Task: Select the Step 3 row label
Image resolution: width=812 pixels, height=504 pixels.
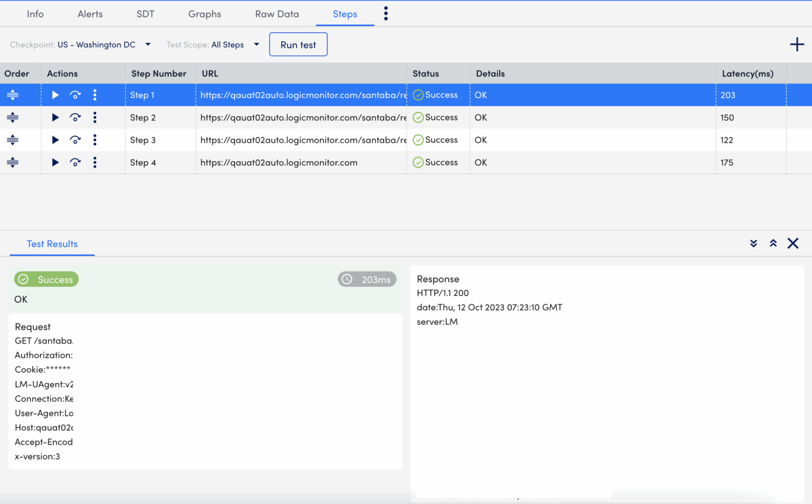Action: click(143, 140)
